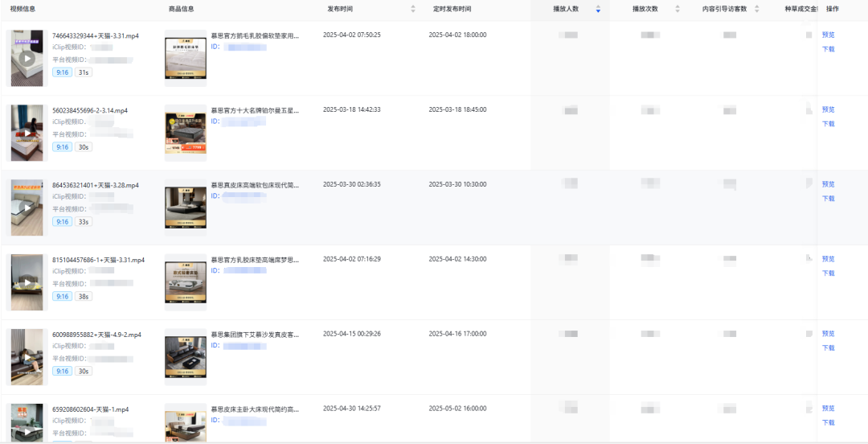This screenshot has height=444, width=868.
Task: Click file name 600988955882+天猫-4.9-2.mp4
Action: click(97, 335)
